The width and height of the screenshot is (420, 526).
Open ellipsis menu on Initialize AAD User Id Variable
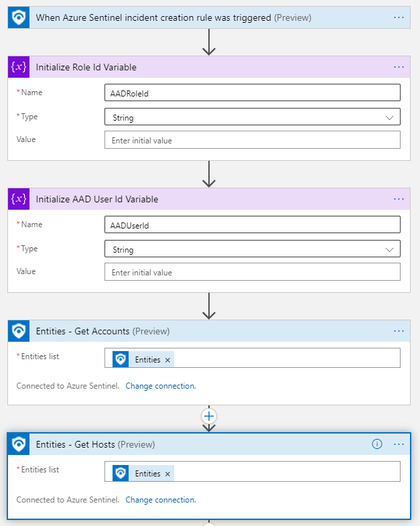[x=399, y=199]
